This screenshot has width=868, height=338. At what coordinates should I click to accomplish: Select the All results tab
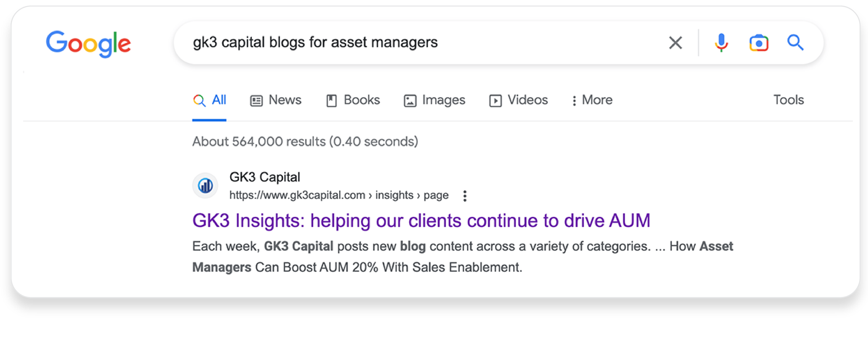[209, 100]
